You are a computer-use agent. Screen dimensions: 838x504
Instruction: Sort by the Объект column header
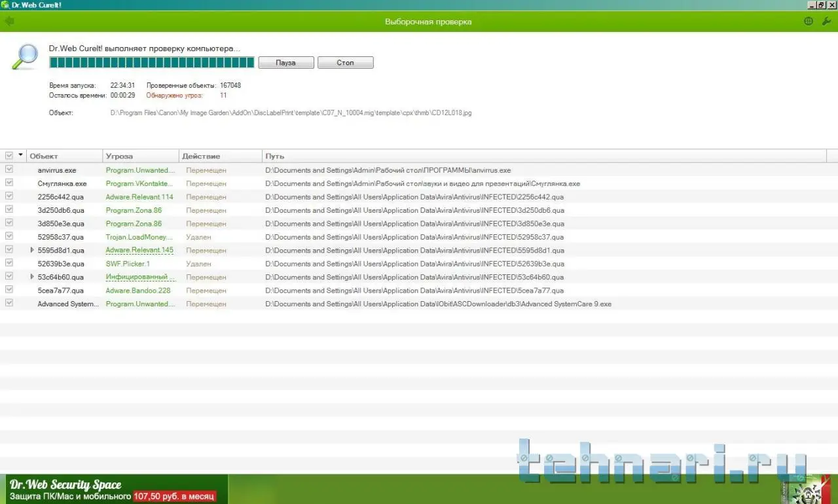pos(65,156)
